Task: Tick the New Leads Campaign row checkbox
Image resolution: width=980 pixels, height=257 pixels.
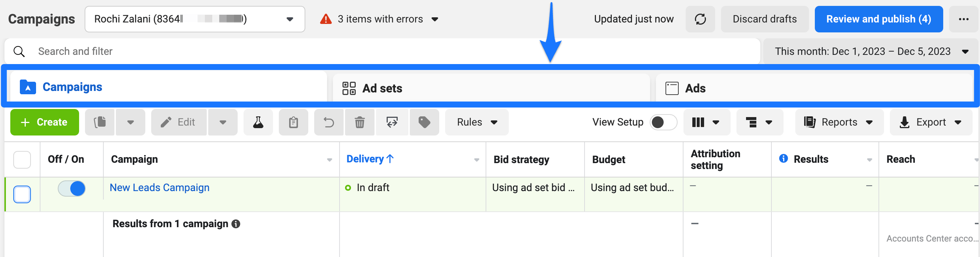Action: 22,194
